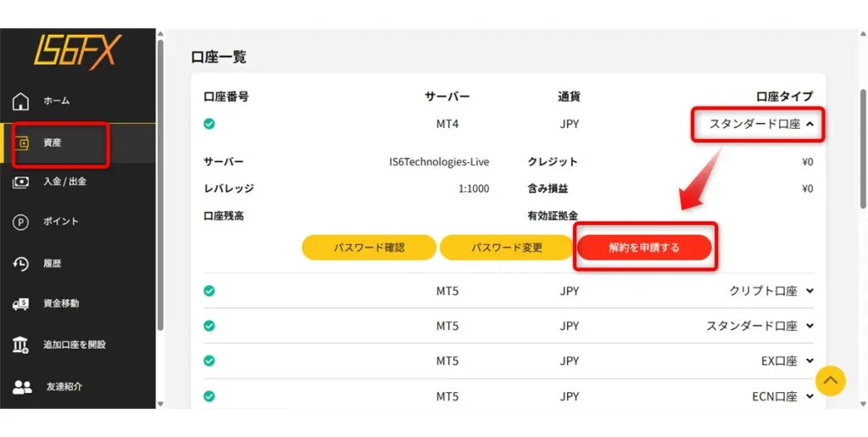Image resolution: width=868 pixels, height=437 pixels.
Task: Click the ¥0 value beside 含み損益
Action: pos(808,189)
